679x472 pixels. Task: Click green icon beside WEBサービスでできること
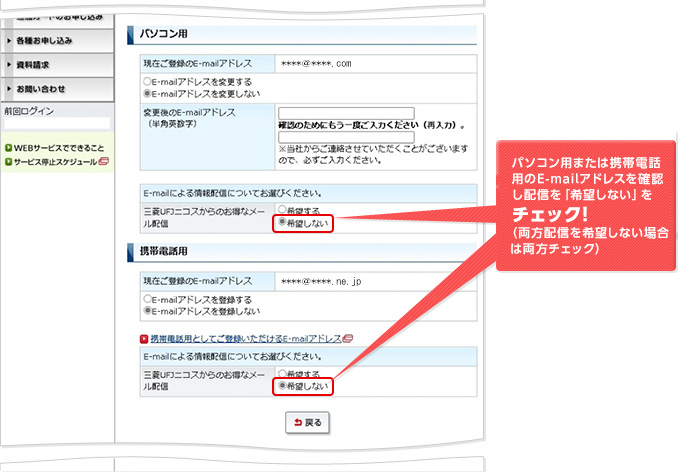click(x=8, y=148)
